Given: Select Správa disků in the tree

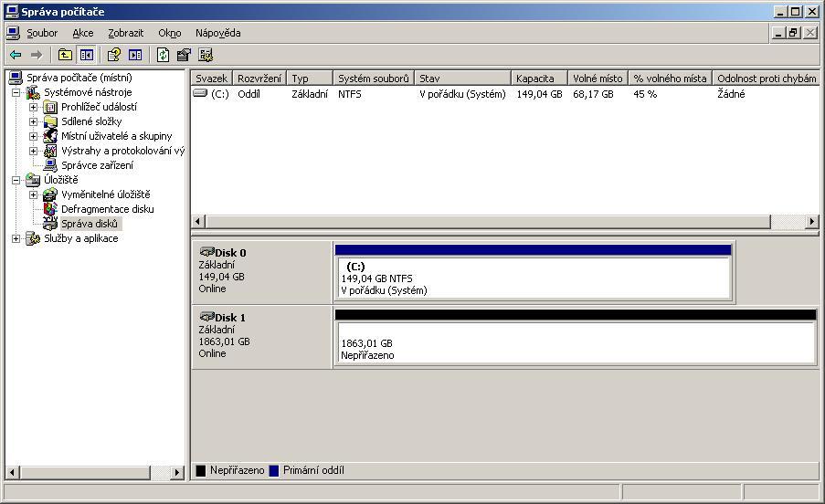Looking at the screenshot, I should pos(90,224).
